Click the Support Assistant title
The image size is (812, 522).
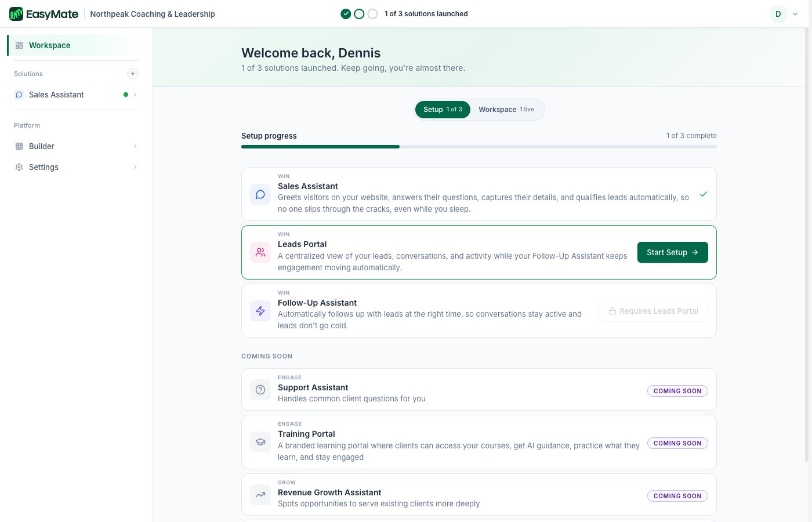tap(313, 387)
